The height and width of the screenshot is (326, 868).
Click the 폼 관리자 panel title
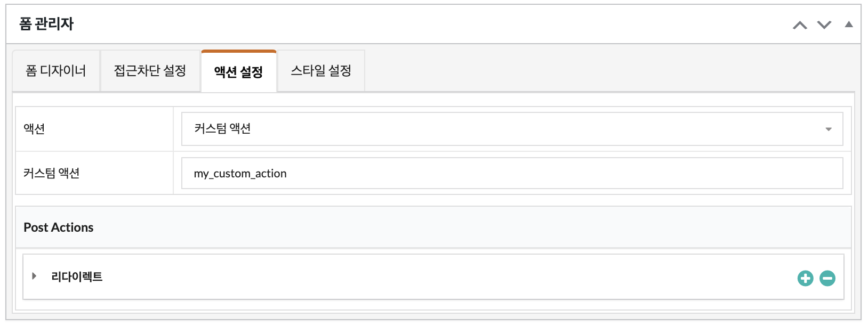pos(46,24)
